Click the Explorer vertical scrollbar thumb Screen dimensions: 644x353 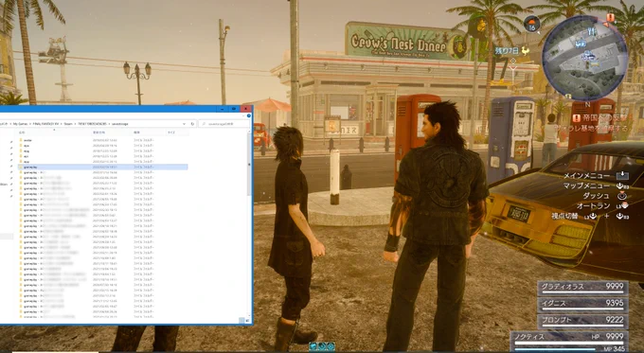pos(249,164)
